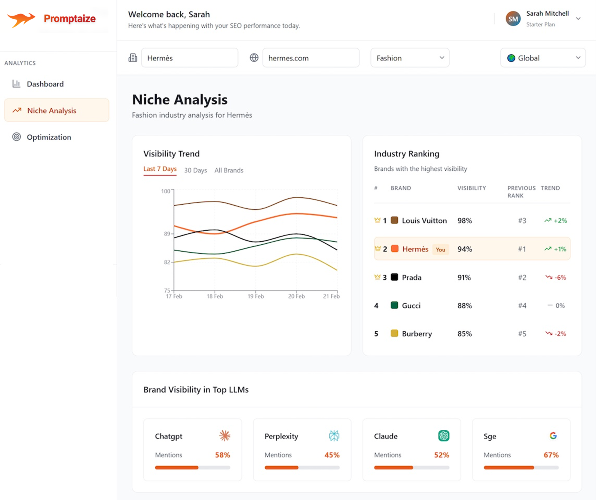The width and height of the screenshot is (596, 500).
Task: Select the Last 7 Days tab
Action: [160, 169]
